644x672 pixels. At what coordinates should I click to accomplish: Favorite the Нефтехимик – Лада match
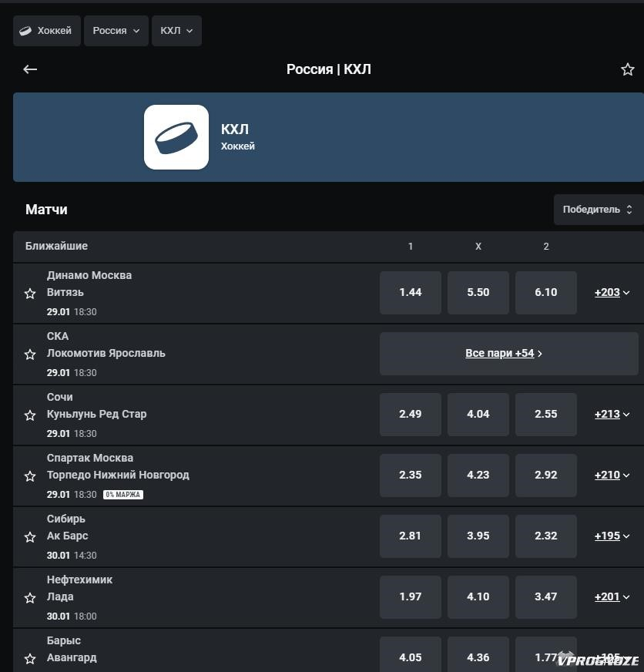click(30, 598)
